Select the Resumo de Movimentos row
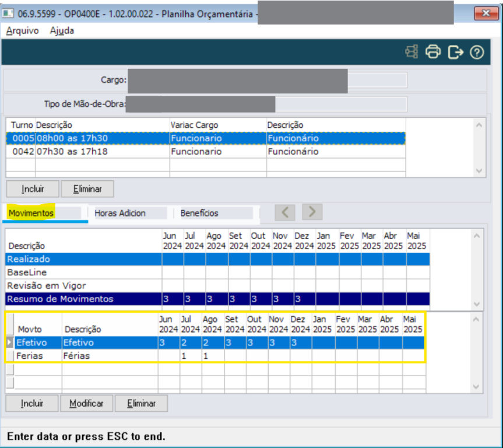The height and width of the screenshot is (448, 503). [x=217, y=299]
